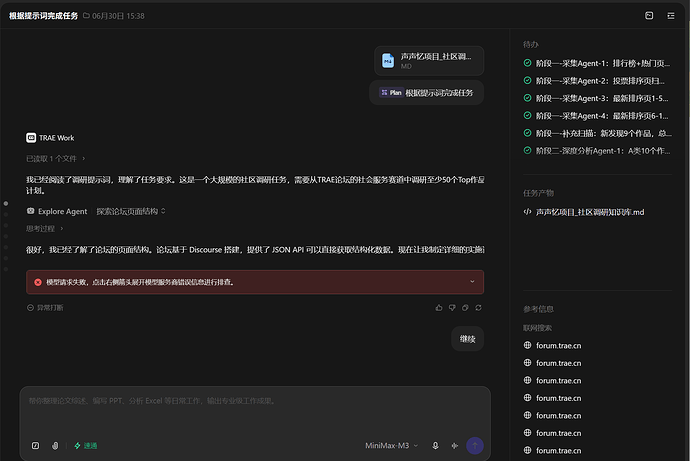Click the 继续 message bubble

coord(468,339)
